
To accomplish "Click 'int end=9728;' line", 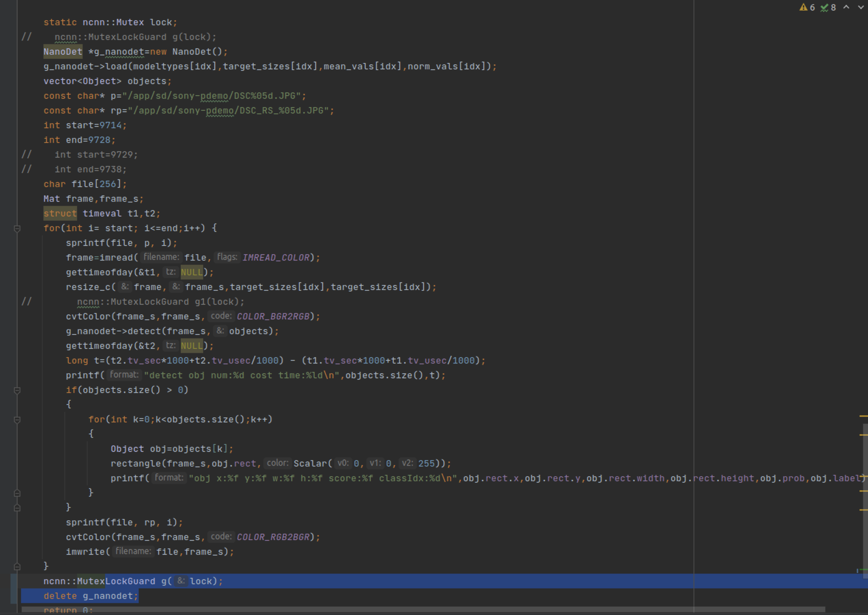I will [x=79, y=140].
